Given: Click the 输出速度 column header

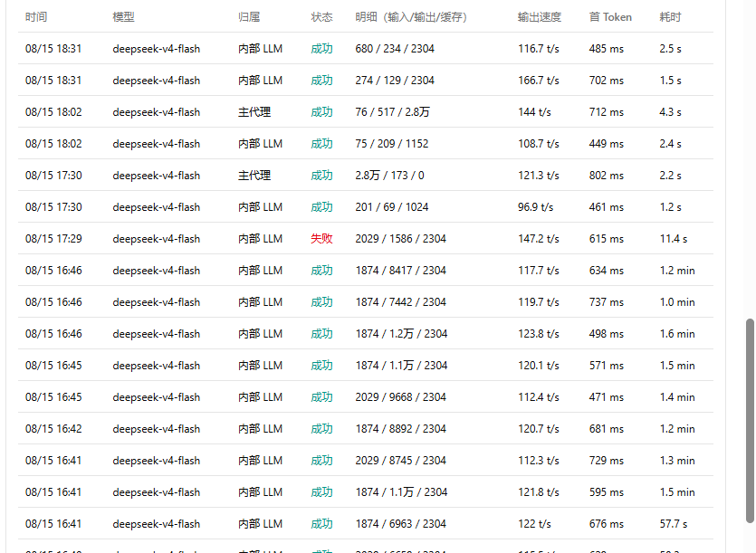Looking at the screenshot, I should point(540,17).
